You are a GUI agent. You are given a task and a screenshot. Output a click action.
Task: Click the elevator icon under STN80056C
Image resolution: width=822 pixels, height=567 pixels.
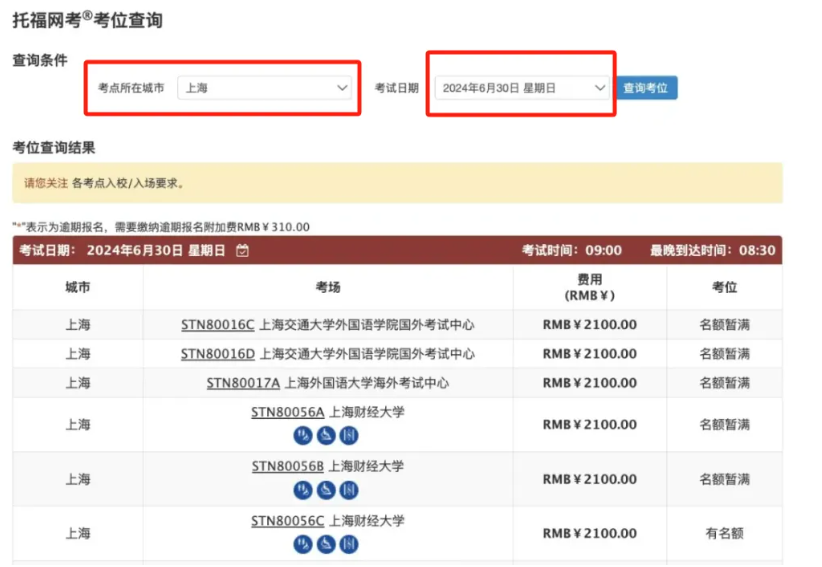pyautogui.click(x=349, y=544)
